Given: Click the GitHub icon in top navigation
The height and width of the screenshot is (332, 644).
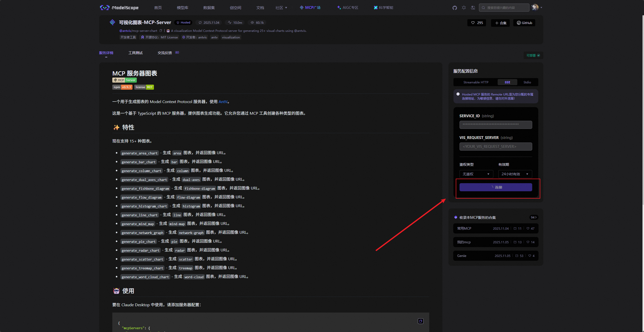Looking at the screenshot, I should point(454,8).
